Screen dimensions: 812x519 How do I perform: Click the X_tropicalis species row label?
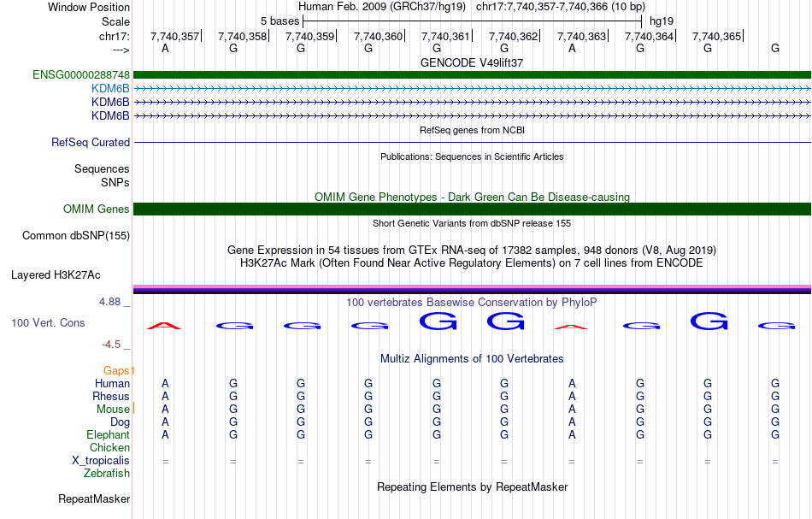point(101,461)
